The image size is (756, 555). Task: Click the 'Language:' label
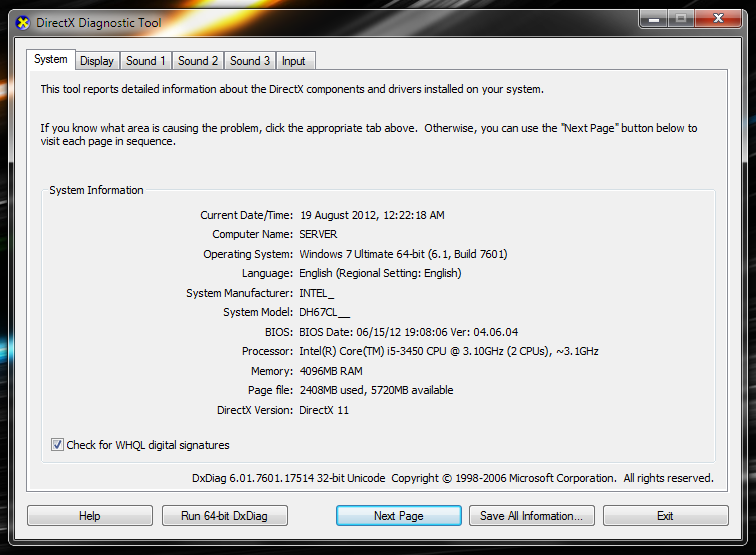tap(267, 273)
